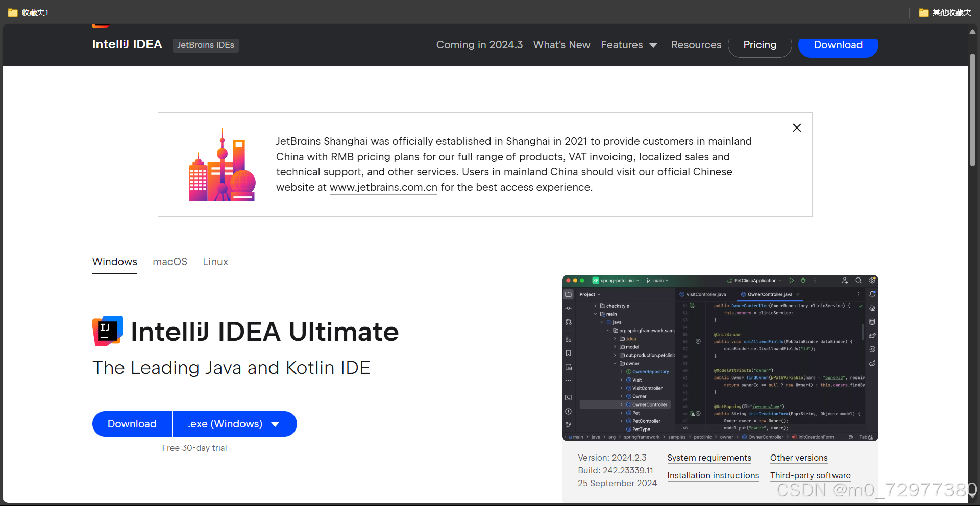Image resolution: width=980 pixels, height=506 pixels.
Task: Open System requirements link
Action: [709, 458]
